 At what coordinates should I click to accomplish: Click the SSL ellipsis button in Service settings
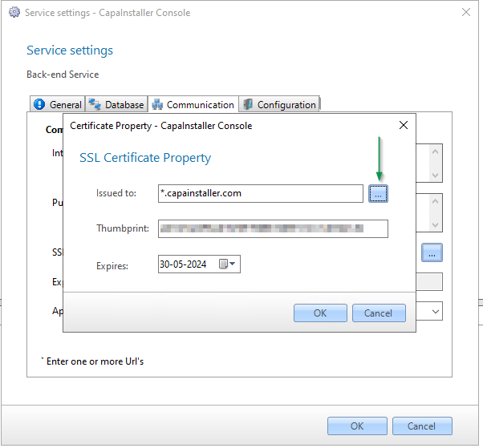pyautogui.click(x=432, y=252)
